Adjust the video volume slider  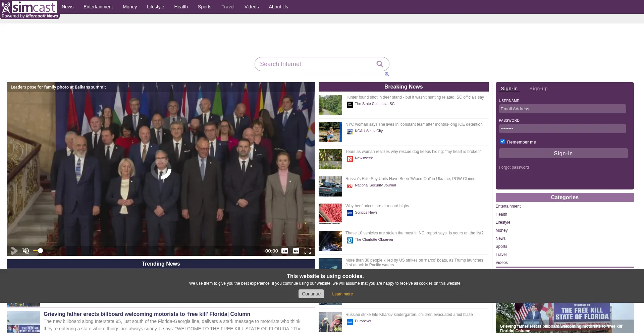(38, 251)
